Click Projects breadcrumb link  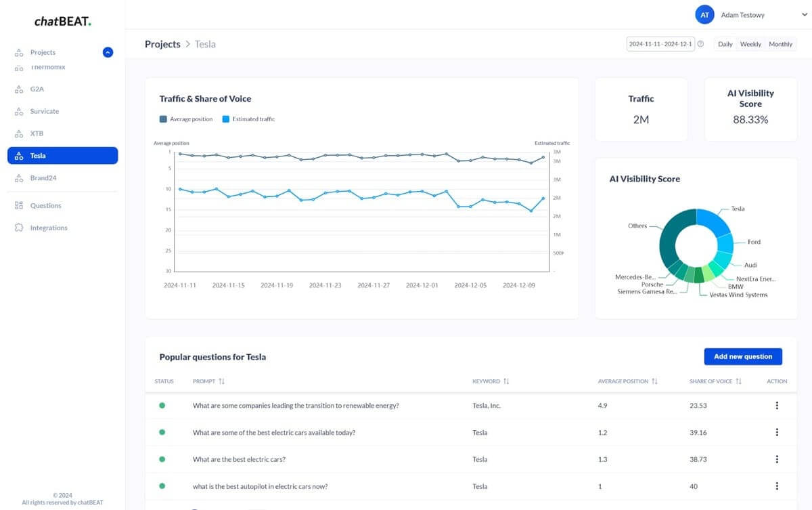click(x=162, y=44)
